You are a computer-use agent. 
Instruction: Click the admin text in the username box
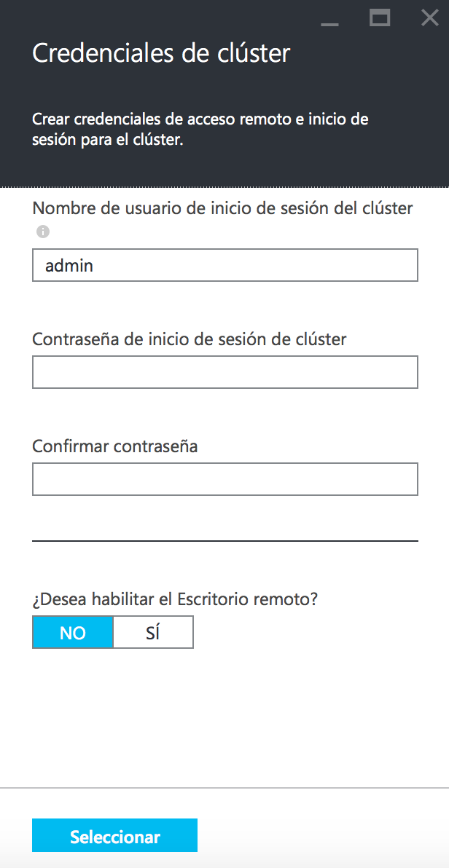pyautogui.click(x=69, y=265)
